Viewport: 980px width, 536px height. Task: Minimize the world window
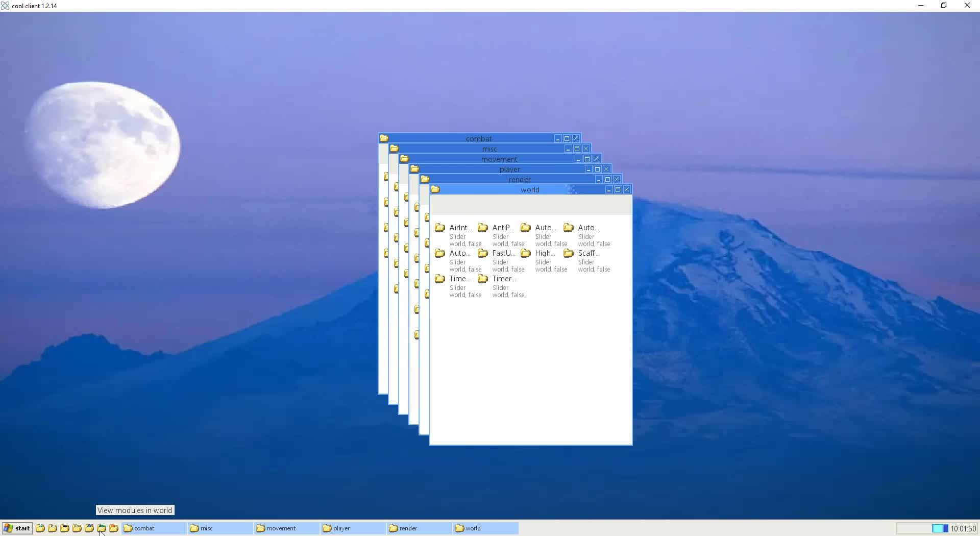(608, 190)
